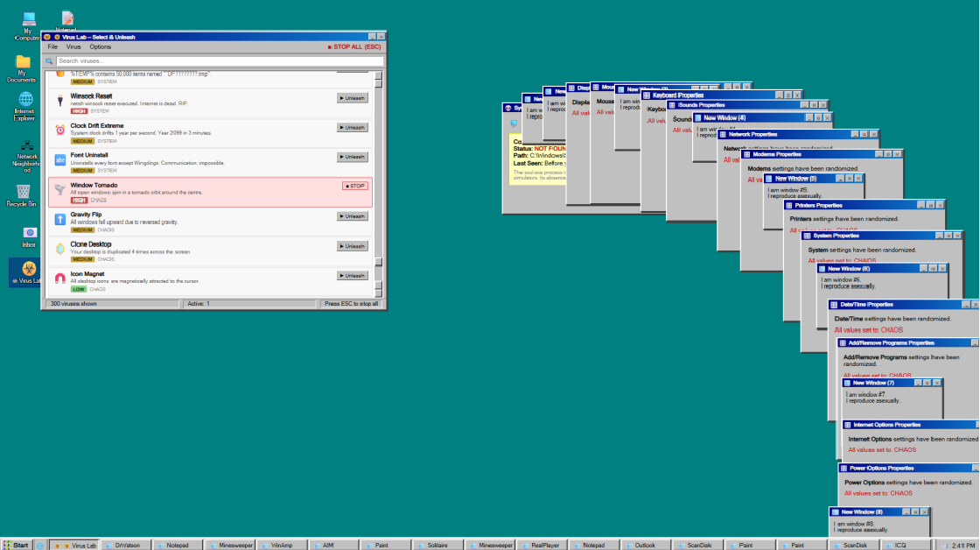Viewport: 980px width, 550px height.
Task: Click the Clone Desktop description text
Action: click(x=130, y=251)
